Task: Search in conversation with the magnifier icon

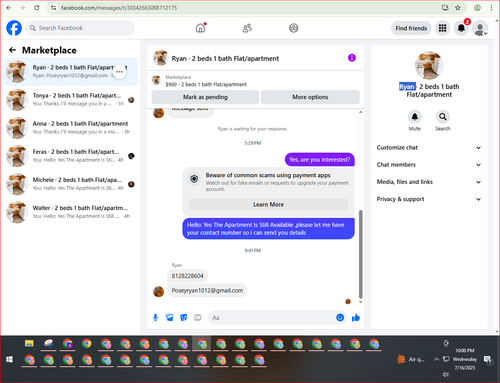Action: 443,117
